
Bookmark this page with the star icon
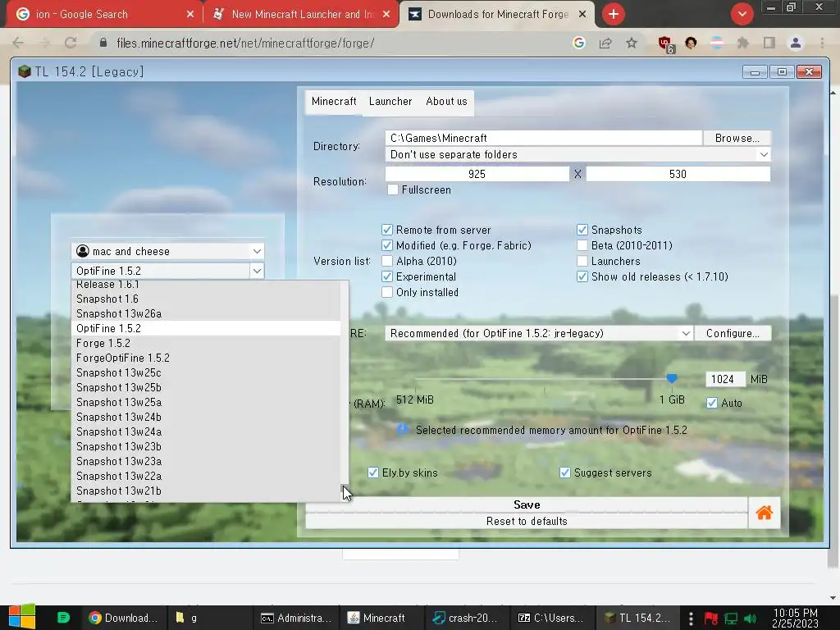point(632,43)
